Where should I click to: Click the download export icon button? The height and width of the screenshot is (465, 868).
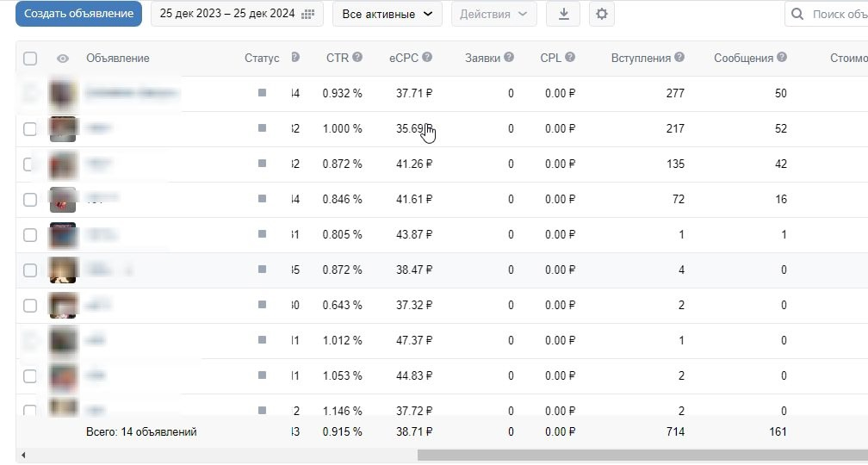point(563,14)
